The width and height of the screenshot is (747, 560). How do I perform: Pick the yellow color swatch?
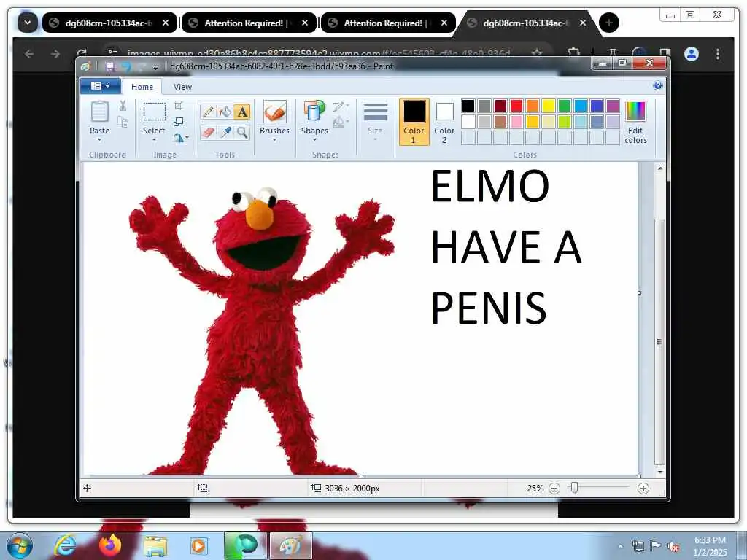(549, 106)
